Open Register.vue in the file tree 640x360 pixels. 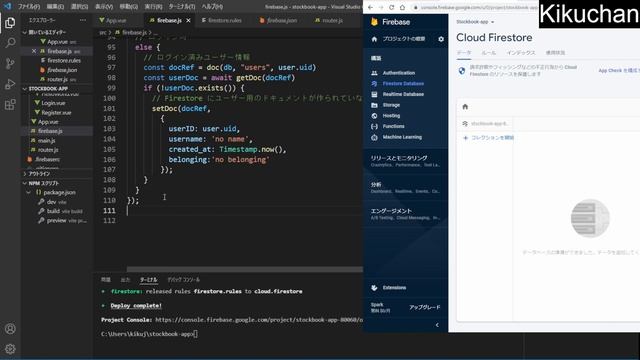point(57,112)
